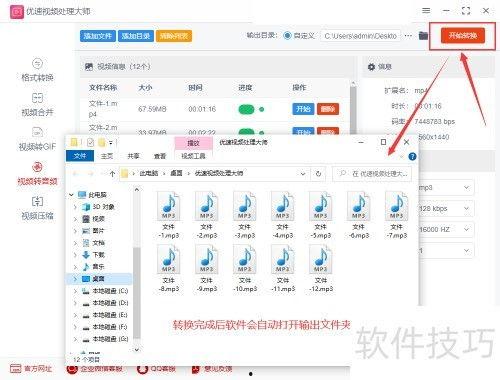500x380 pixels.
Task: Select the 视频转GIF tool
Action: point(37,139)
